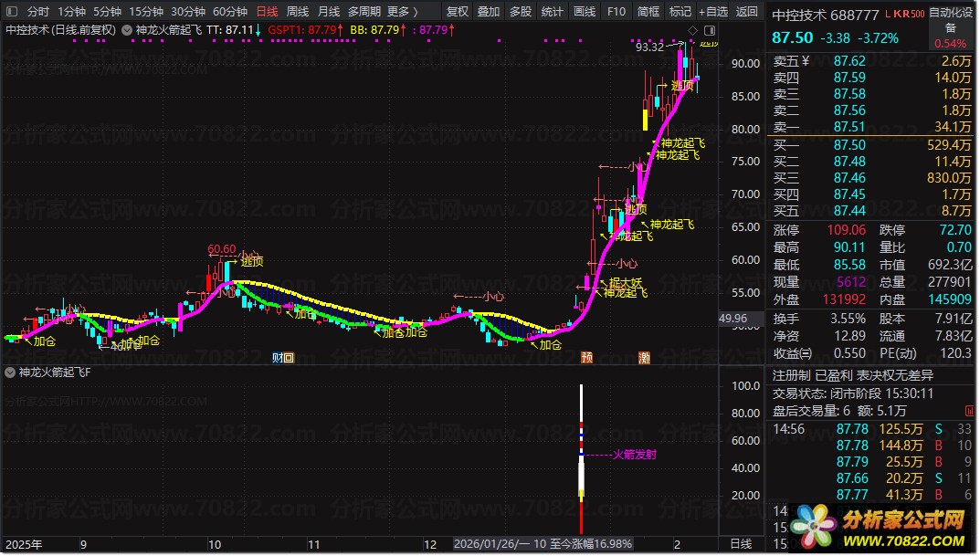The image size is (980, 556).
Task: Click the 财 finance marker on timeline
Action: tap(277, 358)
